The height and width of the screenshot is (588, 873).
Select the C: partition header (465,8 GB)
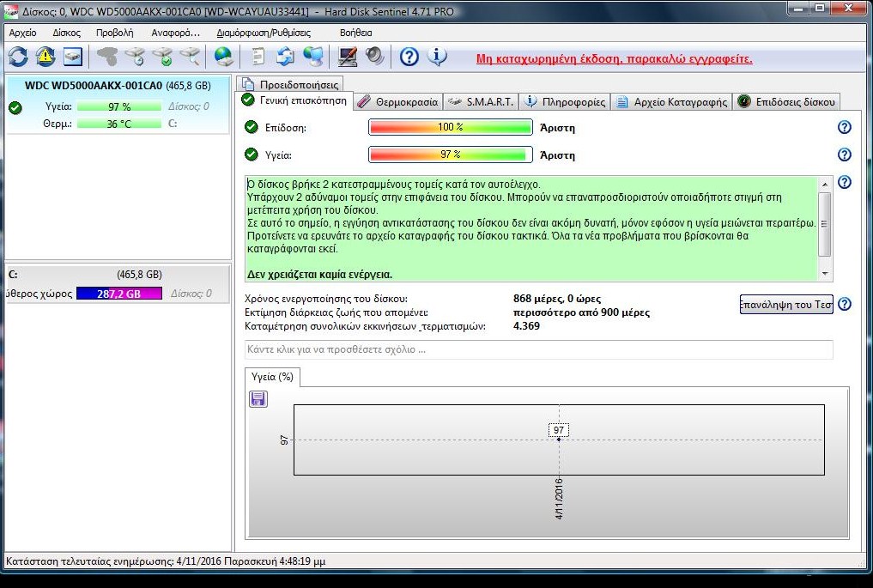[x=117, y=275]
